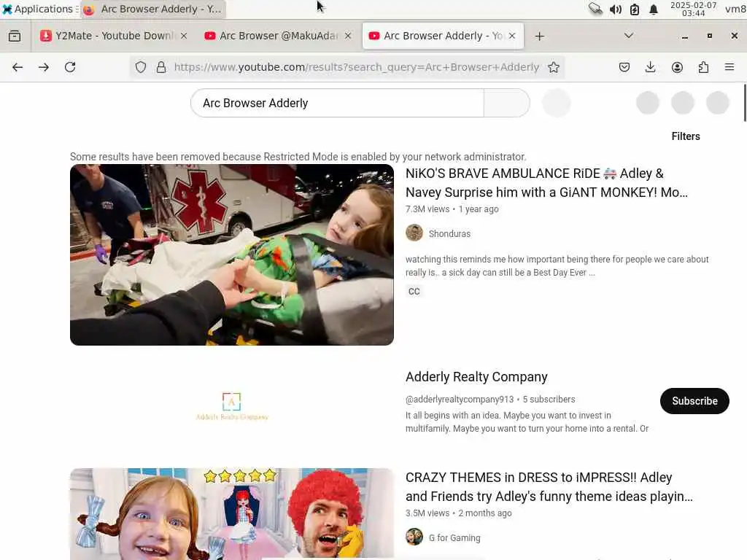This screenshot has height=560, width=747.
Task: Click the '7.3M views' text
Action: pos(427,209)
